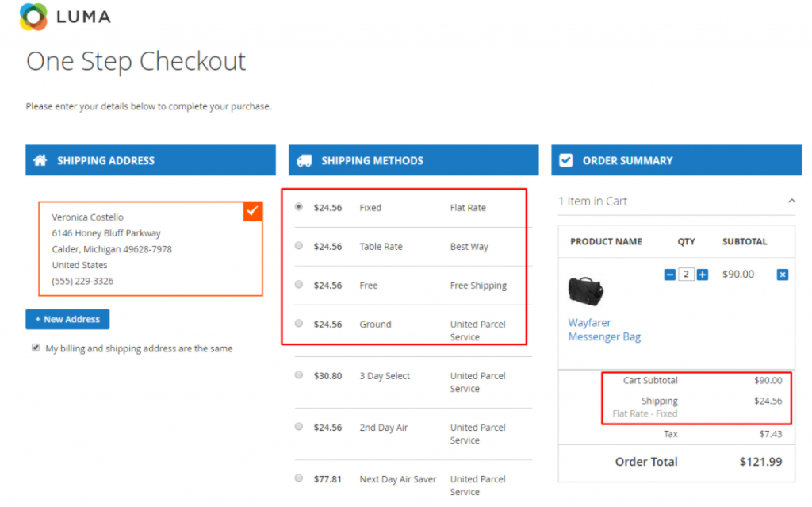Click the checkmark icon in Order Summary header
This screenshot has width=812, height=507.
click(566, 160)
